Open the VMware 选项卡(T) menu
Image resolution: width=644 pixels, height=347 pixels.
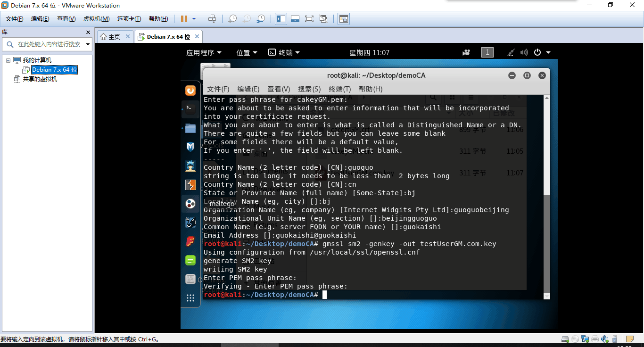coord(129,19)
